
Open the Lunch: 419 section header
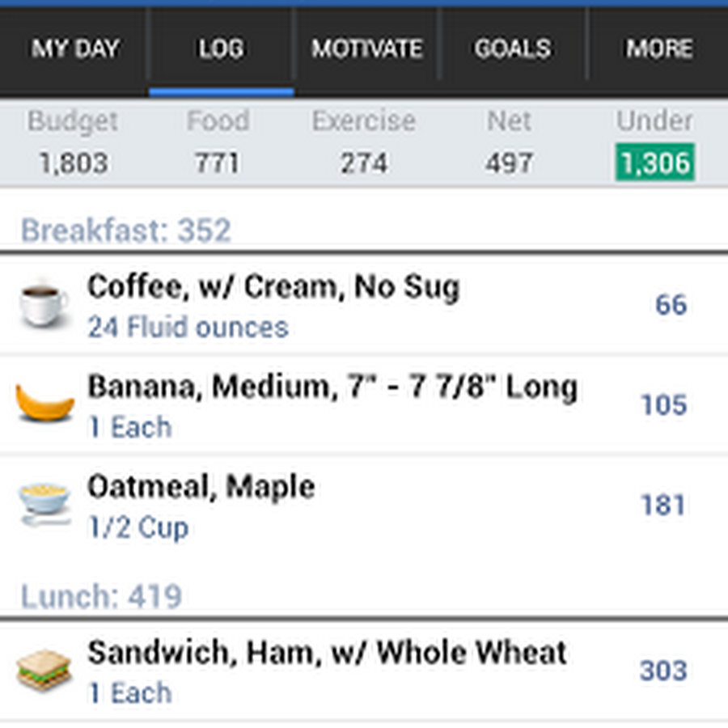coord(101,597)
